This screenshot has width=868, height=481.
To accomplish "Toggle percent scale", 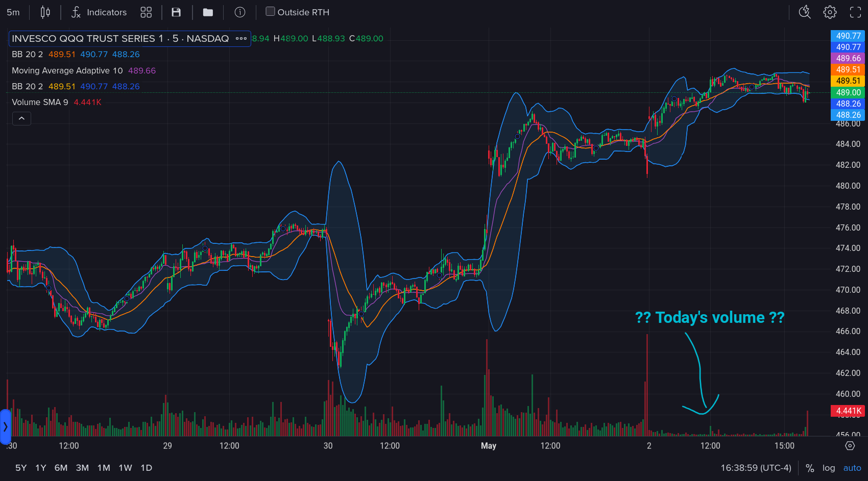I will pos(810,468).
